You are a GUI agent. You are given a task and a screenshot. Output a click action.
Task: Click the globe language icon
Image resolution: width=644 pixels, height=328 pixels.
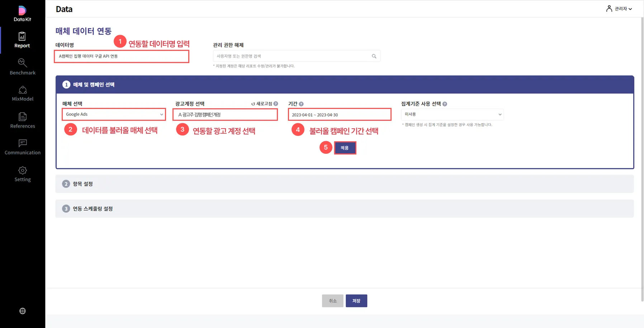point(23,311)
